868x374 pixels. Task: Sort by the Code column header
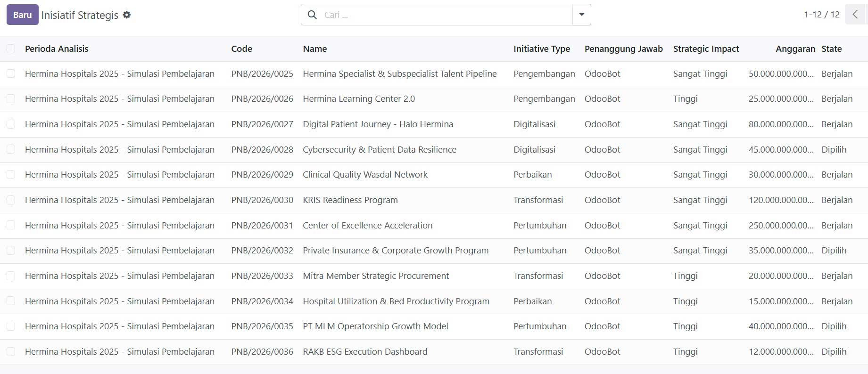241,49
